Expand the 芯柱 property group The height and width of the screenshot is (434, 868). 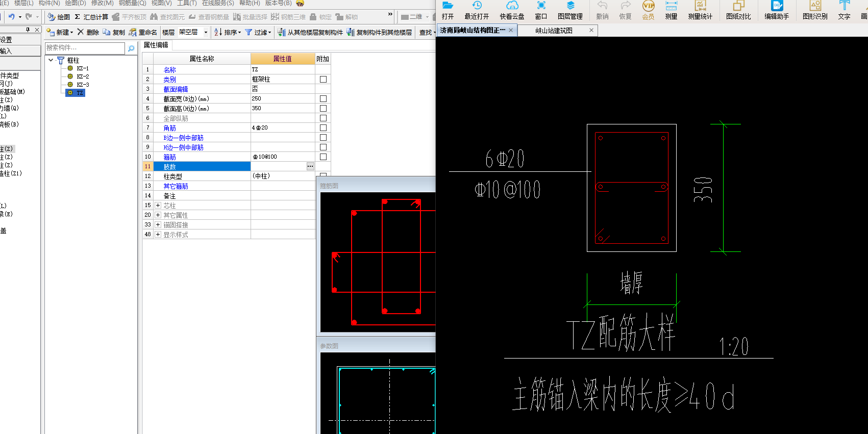tap(158, 205)
